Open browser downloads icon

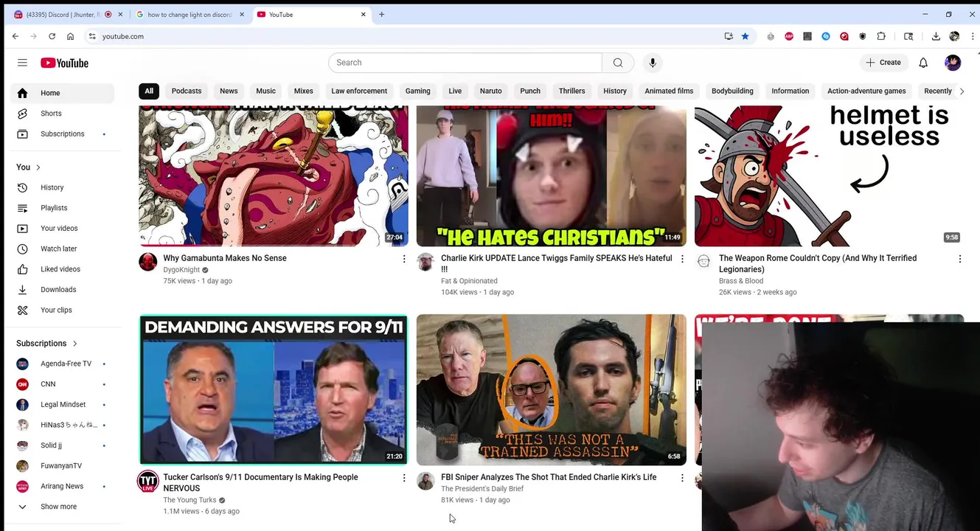pos(936,36)
